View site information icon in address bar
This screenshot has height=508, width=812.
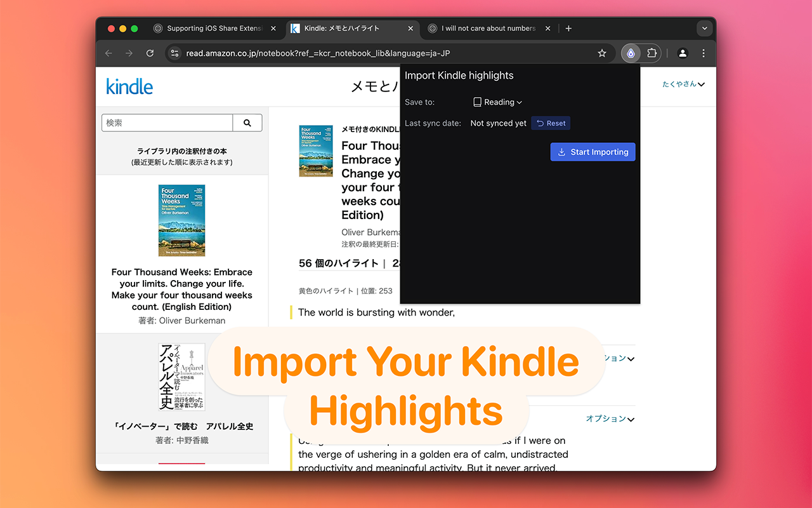tap(176, 53)
